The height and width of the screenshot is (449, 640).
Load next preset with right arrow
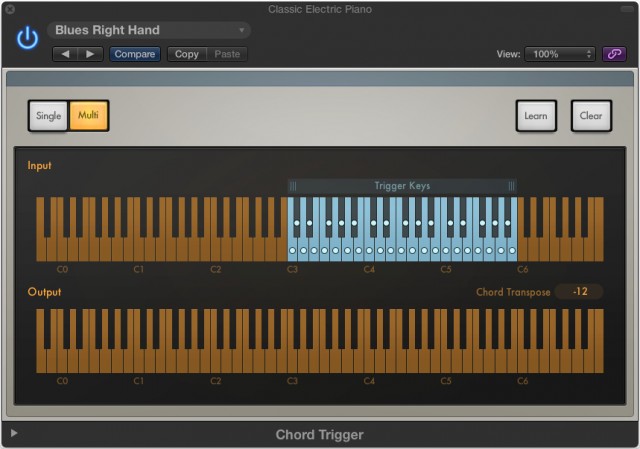[x=89, y=54]
